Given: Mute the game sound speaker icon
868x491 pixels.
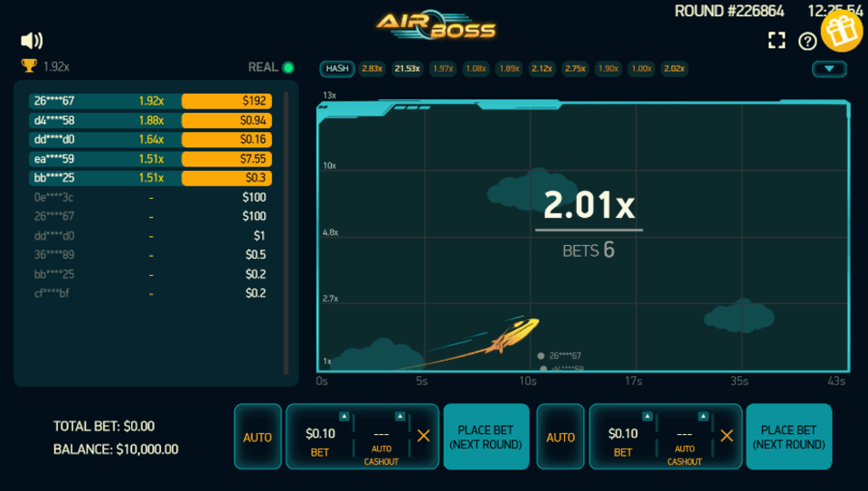Looking at the screenshot, I should (32, 41).
